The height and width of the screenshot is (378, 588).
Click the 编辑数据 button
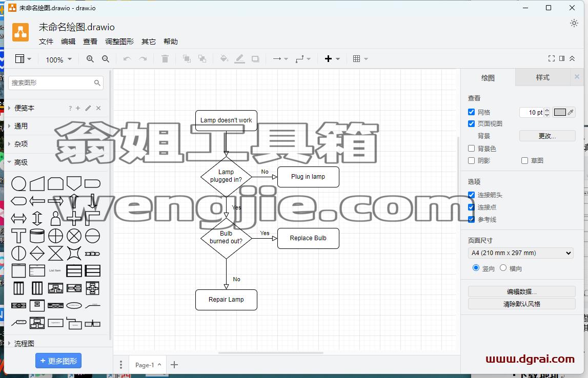(x=522, y=291)
